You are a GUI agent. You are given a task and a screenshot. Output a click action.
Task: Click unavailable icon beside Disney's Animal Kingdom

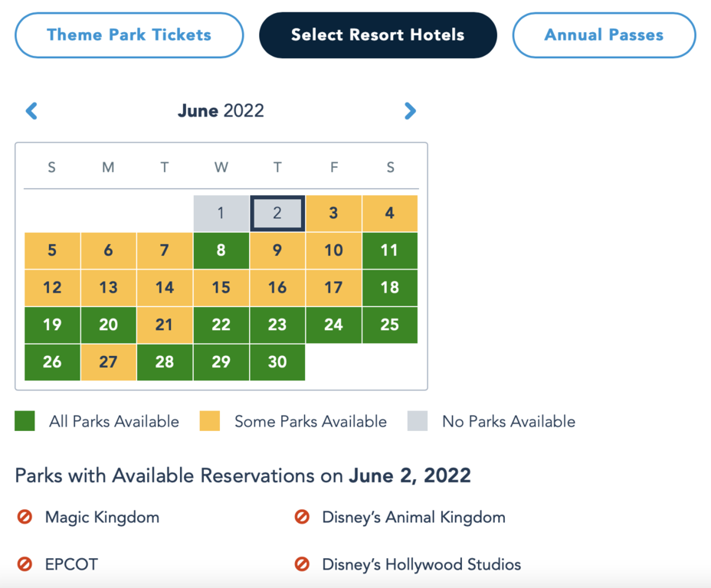(302, 517)
